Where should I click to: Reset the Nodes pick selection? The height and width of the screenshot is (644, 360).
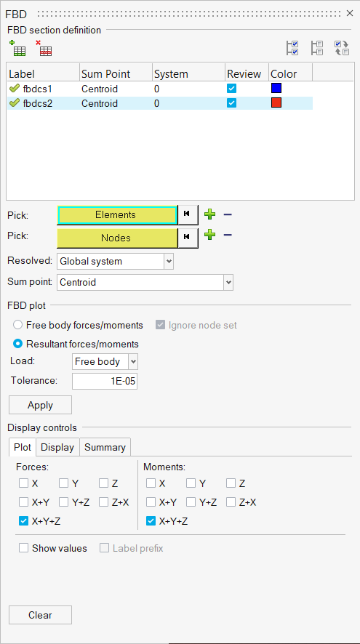point(188,238)
